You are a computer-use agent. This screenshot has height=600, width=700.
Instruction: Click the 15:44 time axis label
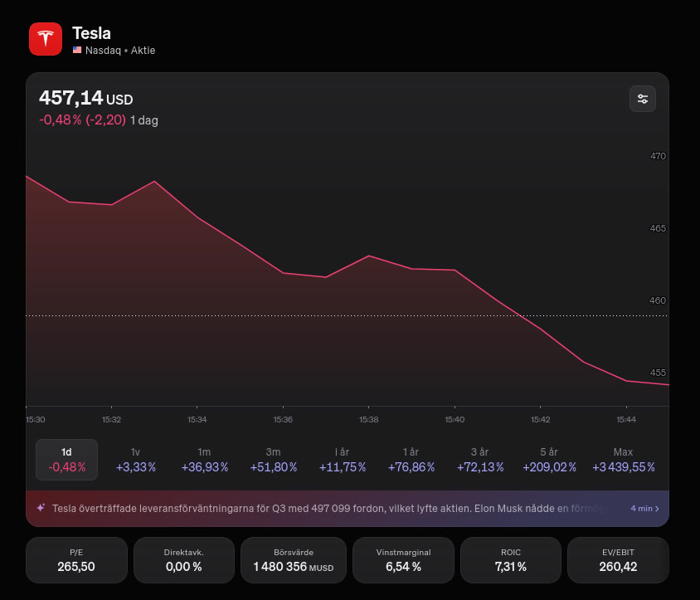626,420
